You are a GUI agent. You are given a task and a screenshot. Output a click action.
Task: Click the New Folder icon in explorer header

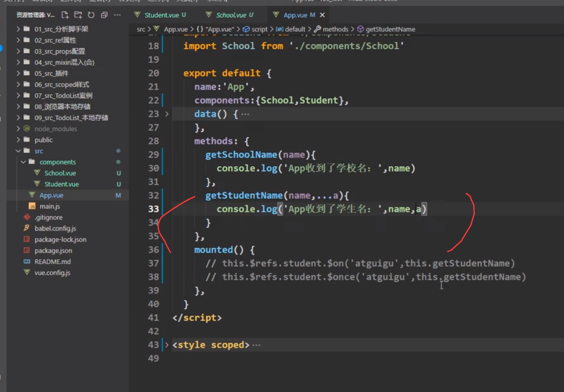78,15
